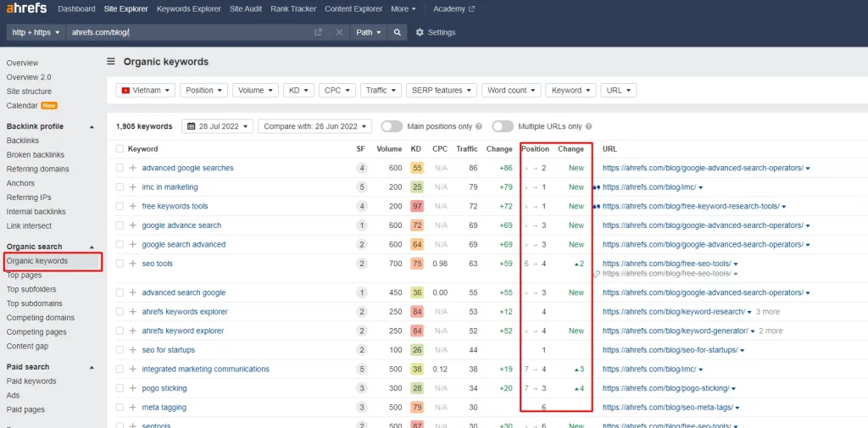The height and width of the screenshot is (428, 868).
Task: Open the Vietnam country dropdown
Action: coord(146,90)
